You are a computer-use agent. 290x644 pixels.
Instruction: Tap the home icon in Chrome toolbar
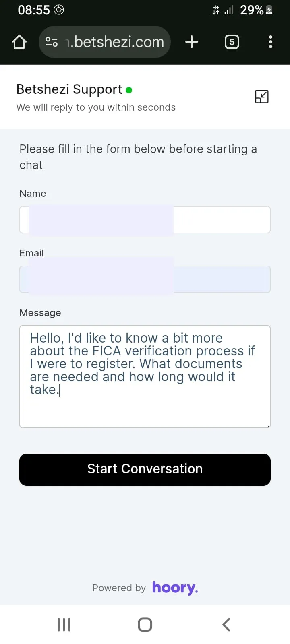coord(19,41)
